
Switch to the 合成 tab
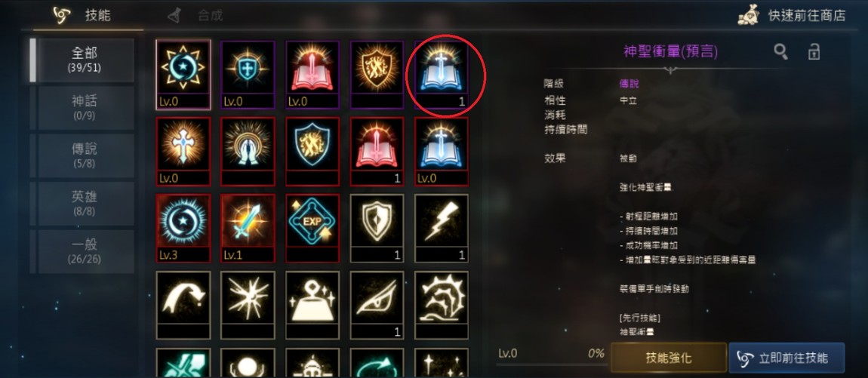[196, 16]
